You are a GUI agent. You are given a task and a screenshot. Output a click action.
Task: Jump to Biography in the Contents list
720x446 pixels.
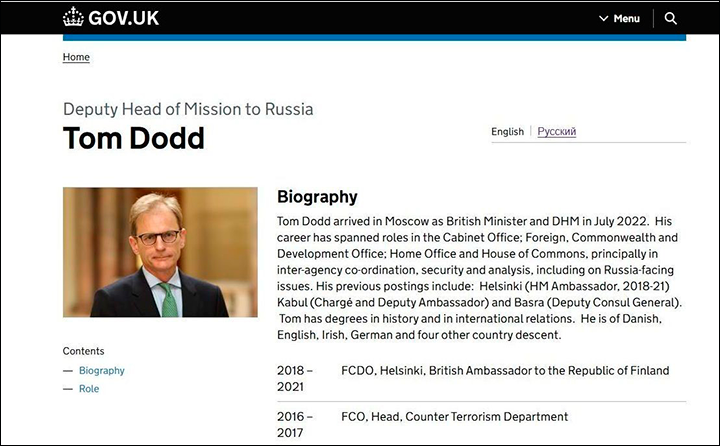(x=102, y=370)
